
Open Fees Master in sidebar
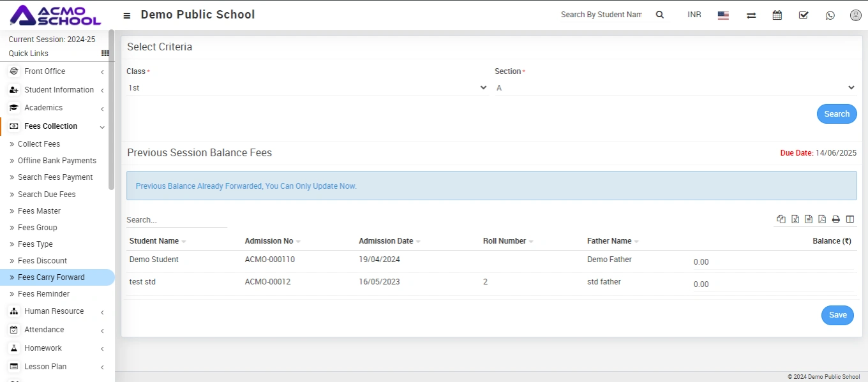click(40, 211)
